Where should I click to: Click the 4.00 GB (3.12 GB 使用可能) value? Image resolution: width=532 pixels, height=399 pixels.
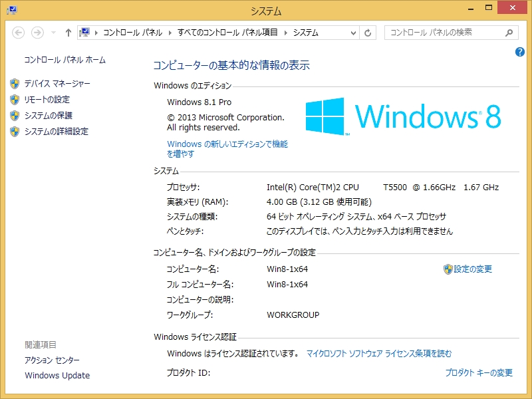(x=319, y=202)
